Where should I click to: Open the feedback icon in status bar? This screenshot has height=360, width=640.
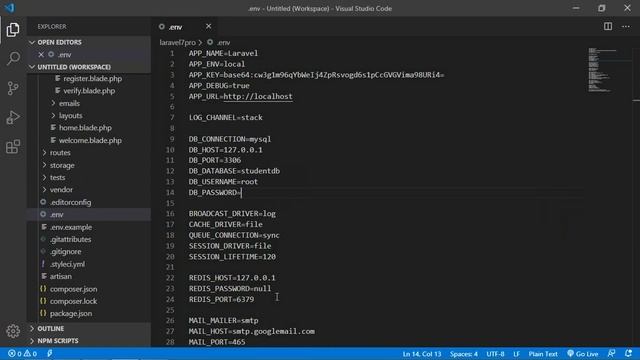click(611, 353)
